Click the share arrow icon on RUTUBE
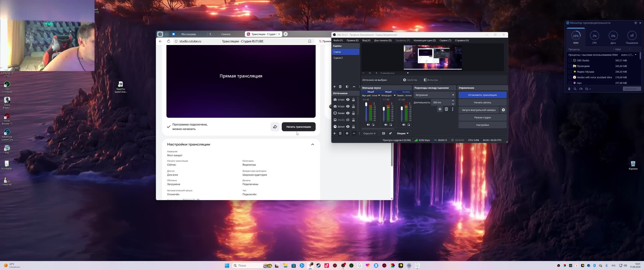Screen dimensions: 644x270 [x=275, y=127]
